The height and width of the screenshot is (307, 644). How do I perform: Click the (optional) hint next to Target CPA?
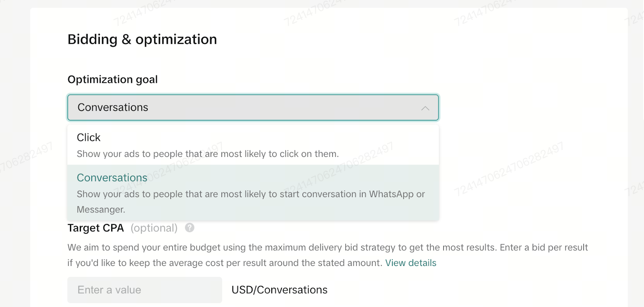click(x=154, y=228)
